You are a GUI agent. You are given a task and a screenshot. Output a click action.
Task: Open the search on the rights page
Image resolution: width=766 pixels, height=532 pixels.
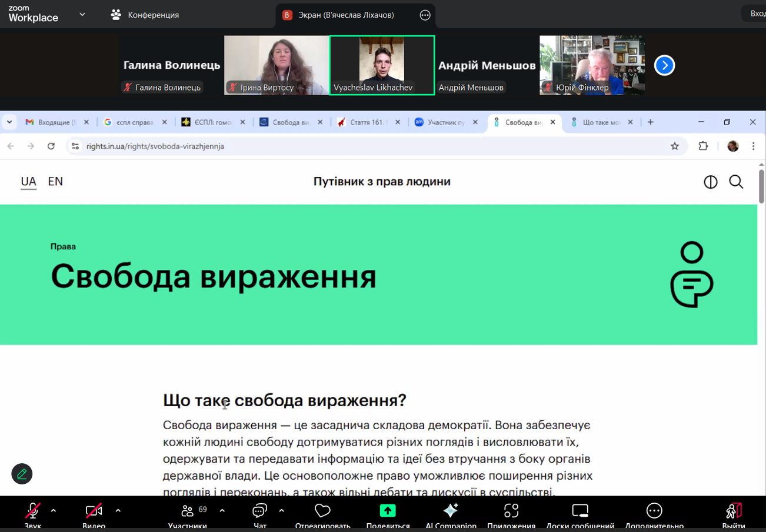pos(736,182)
